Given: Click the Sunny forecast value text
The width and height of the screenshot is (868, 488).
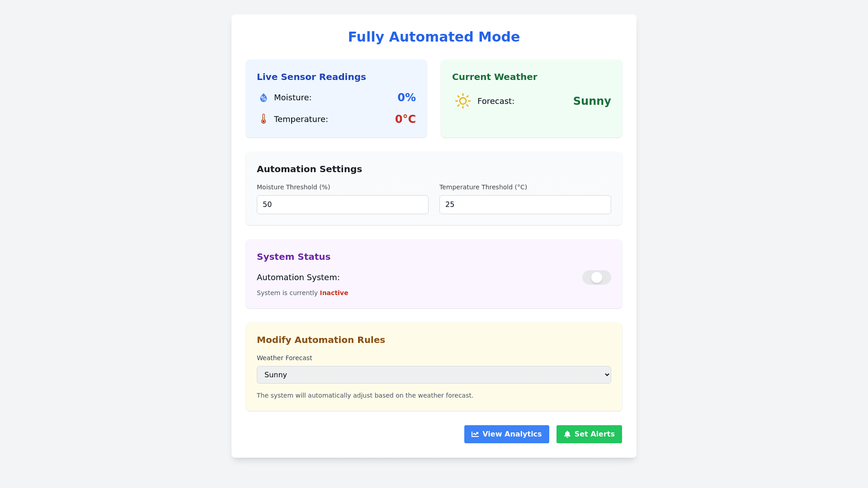Looking at the screenshot, I should click(592, 101).
